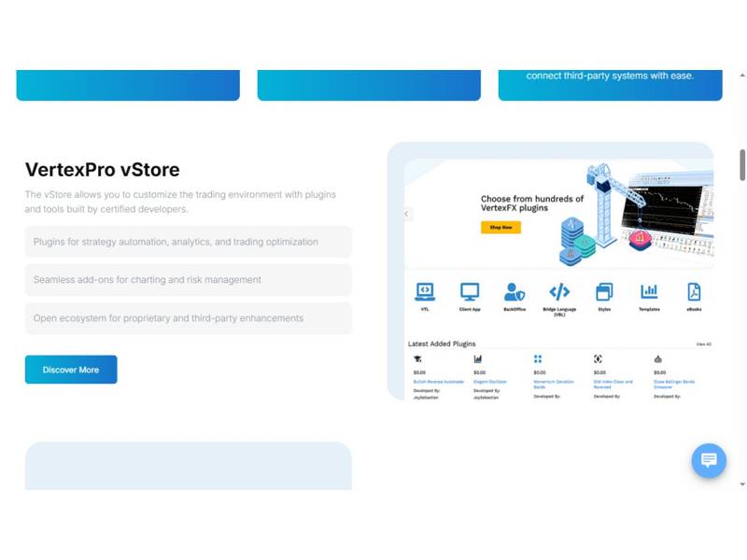
Task: Click the scrollbar down arrow
Action: pos(742,484)
